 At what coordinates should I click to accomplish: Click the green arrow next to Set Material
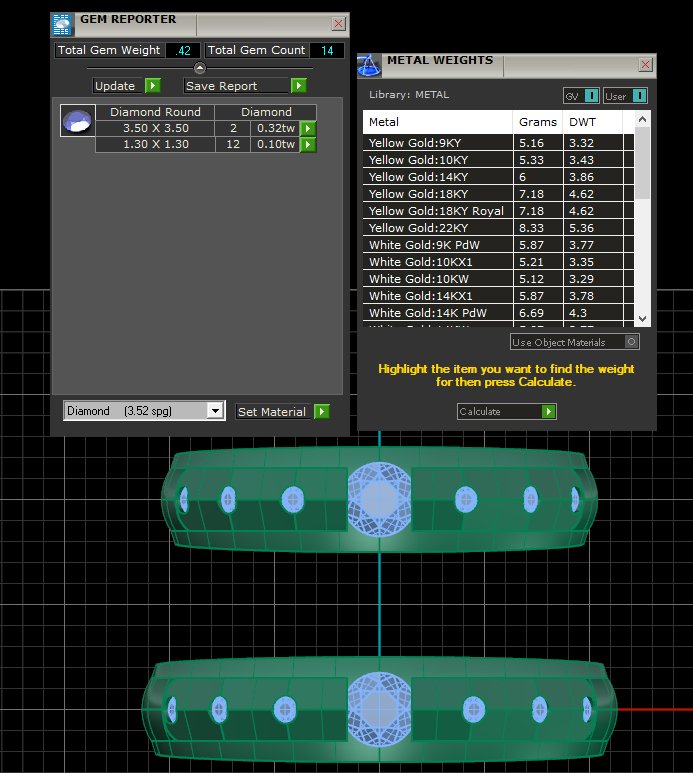322,412
